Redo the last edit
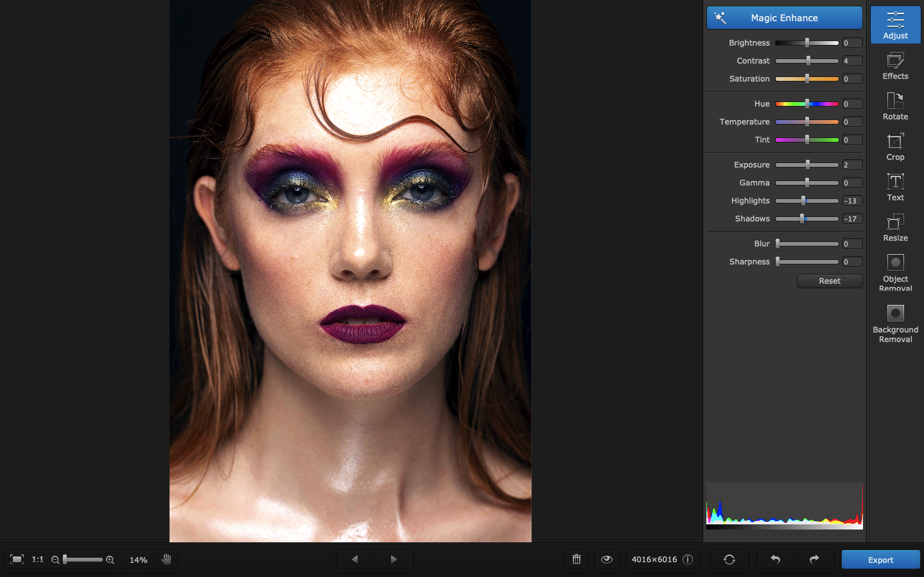The image size is (924, 577). coord(814,559)
